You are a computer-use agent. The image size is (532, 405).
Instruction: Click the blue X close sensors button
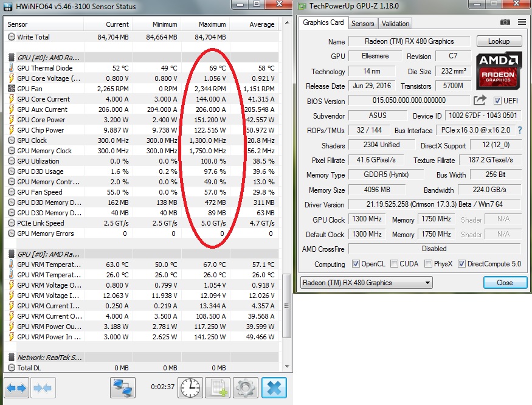274,388
